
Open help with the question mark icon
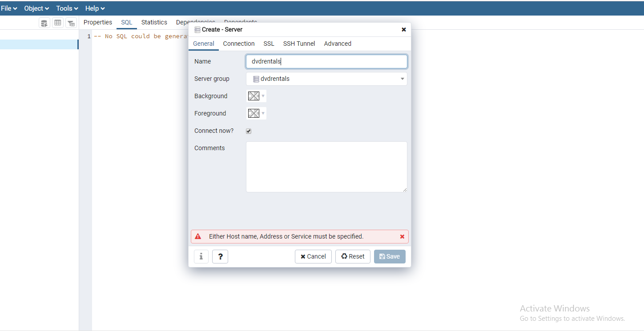[220, 256]
